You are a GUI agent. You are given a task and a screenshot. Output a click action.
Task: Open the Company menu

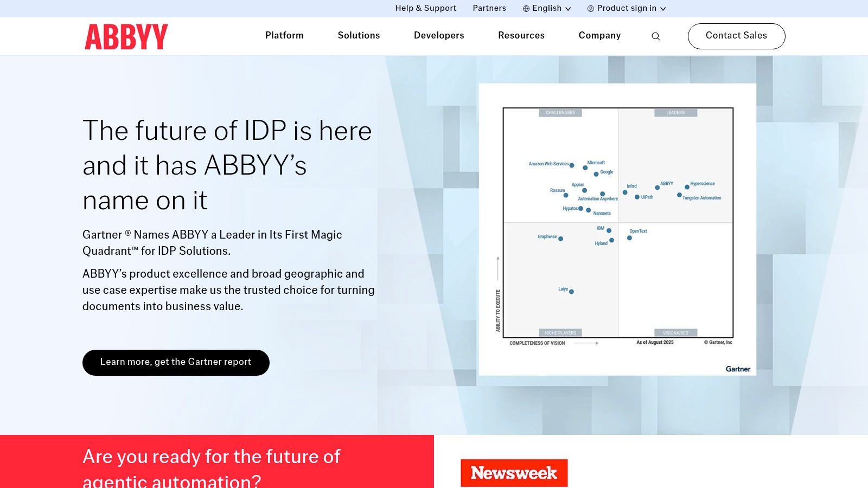click(599, 35)
